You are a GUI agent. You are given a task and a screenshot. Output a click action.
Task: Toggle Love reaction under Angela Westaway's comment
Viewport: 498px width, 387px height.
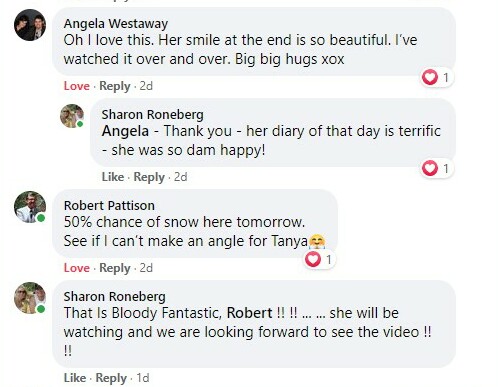tap(77, 86)
